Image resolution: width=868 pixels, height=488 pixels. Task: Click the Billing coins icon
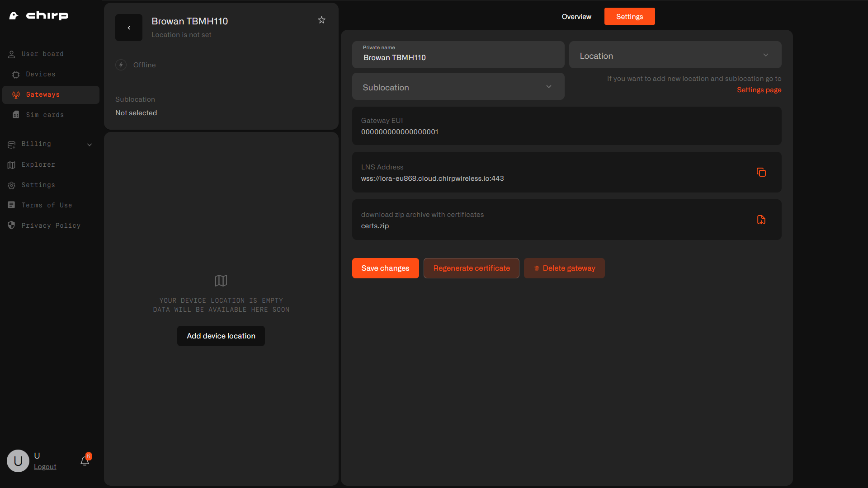(12, 145)
